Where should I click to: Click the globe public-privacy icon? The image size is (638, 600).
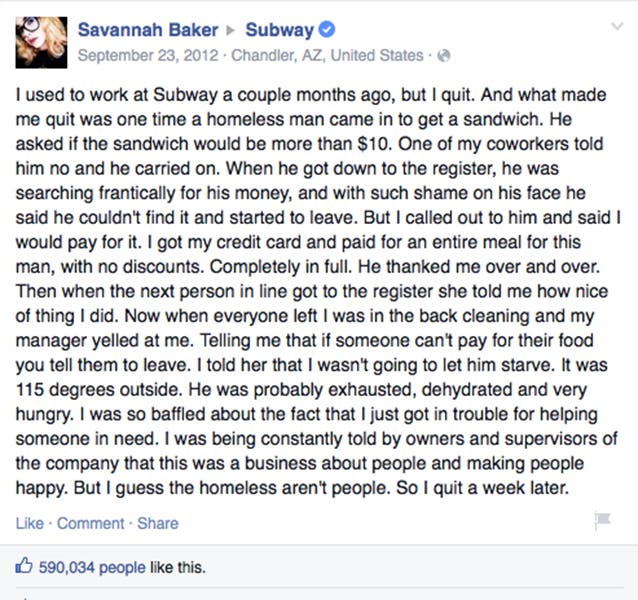[444, 55]
